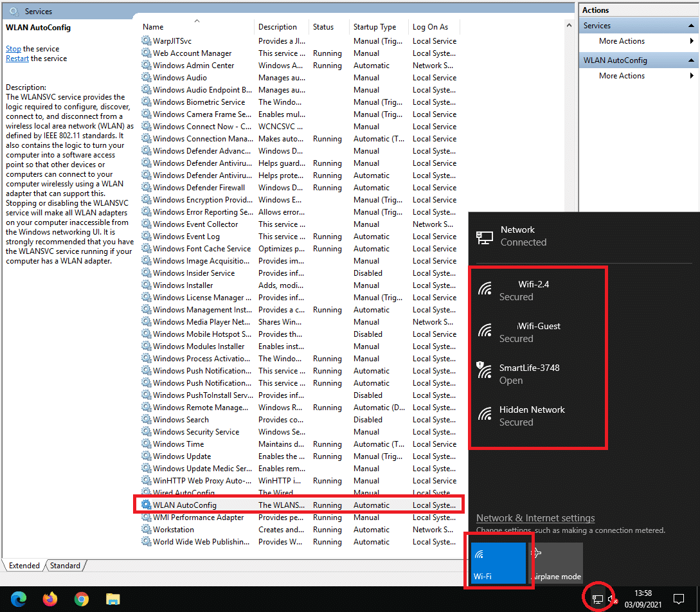Screen dimensions: 700x612
Task: Click the Windows Event Log gear icon
Action: coord(147,236)
